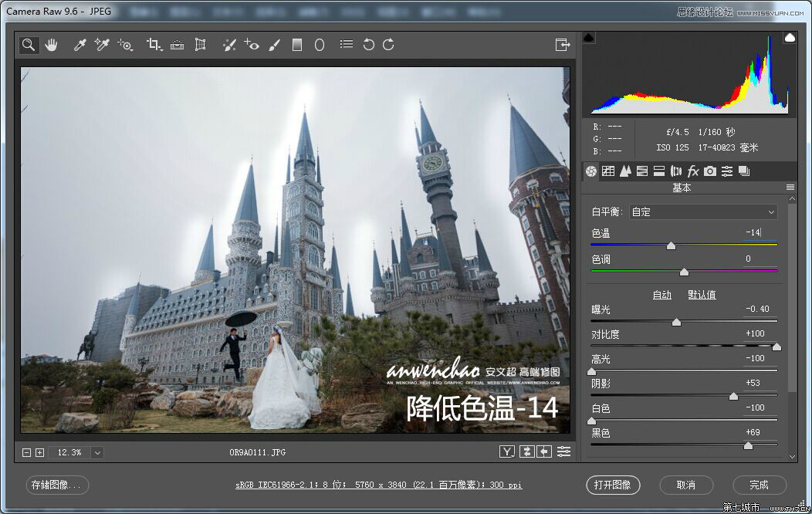Select the Spot Removal tool
The image size is (812, 514).
[229, 45]
